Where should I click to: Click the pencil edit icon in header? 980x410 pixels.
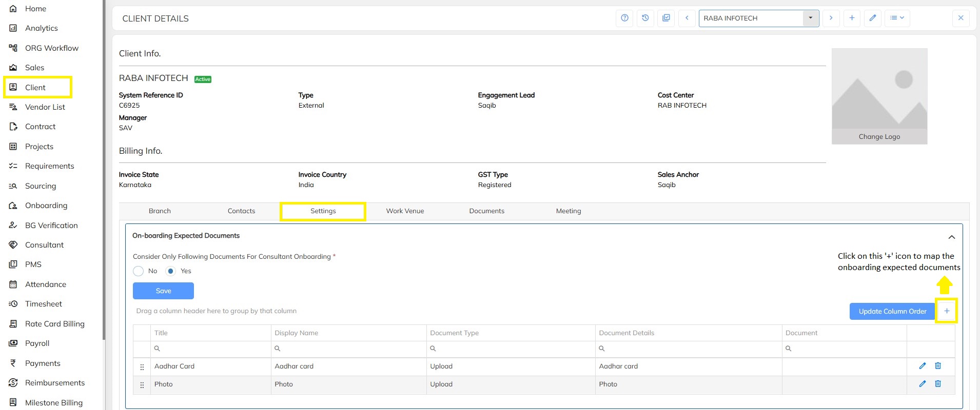[872, 18]
